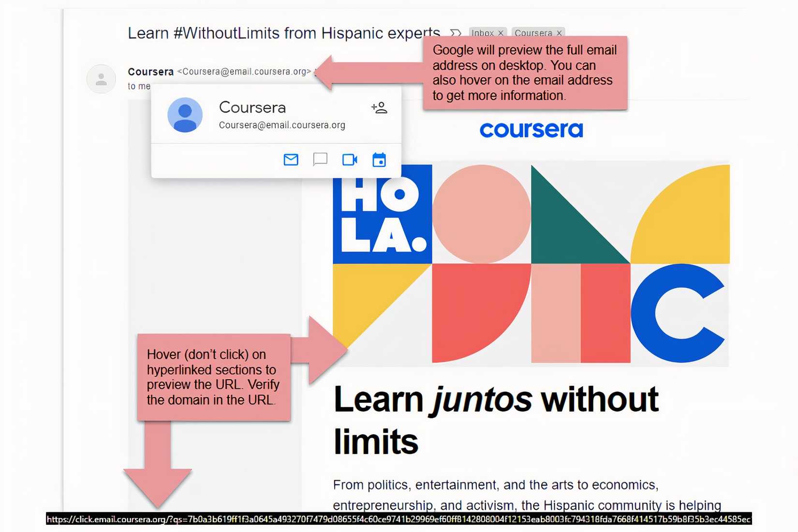Click the send email envelope icon
The image size is (798, 532).
tap(291, 159)
